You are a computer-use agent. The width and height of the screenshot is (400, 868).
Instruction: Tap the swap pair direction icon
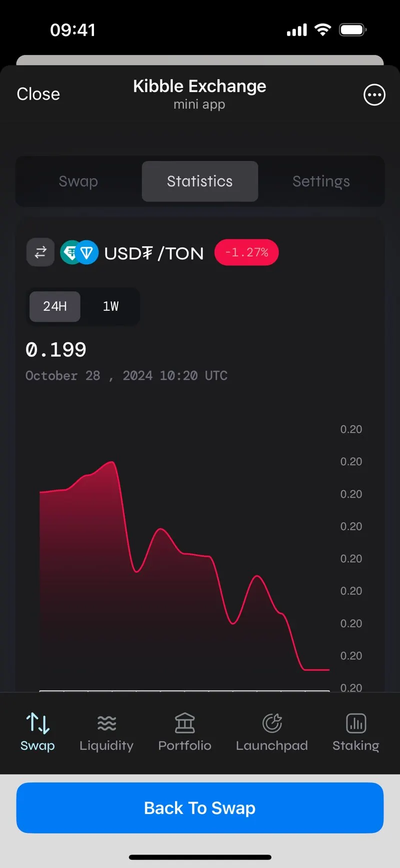(x=40, y=252)
